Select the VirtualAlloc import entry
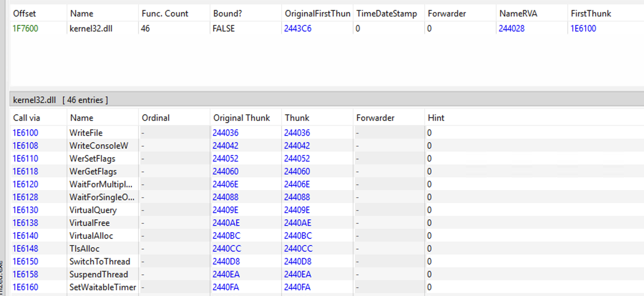This screenshot has height=296, width=644. [x=91, y=236]
